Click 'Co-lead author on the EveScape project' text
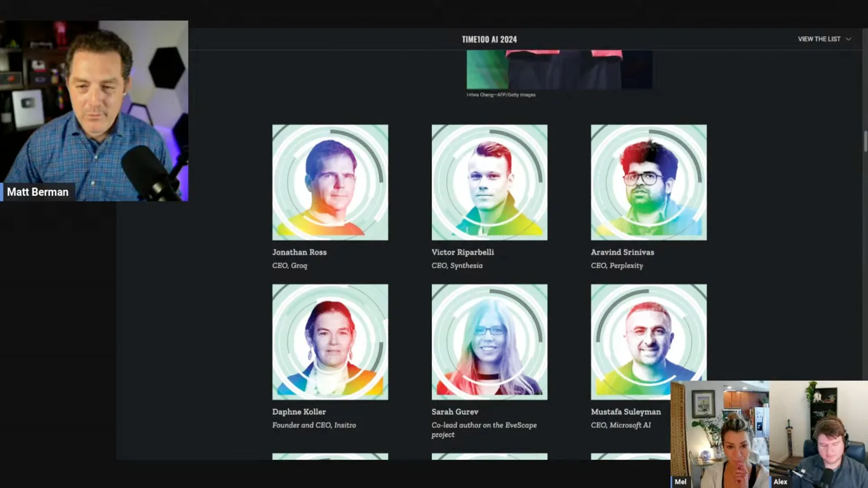 (484, 430)
